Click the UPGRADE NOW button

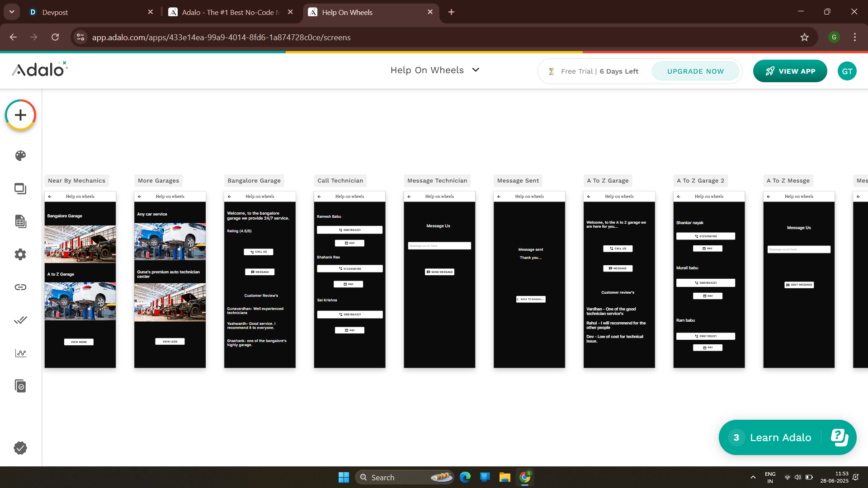[695, 71]
